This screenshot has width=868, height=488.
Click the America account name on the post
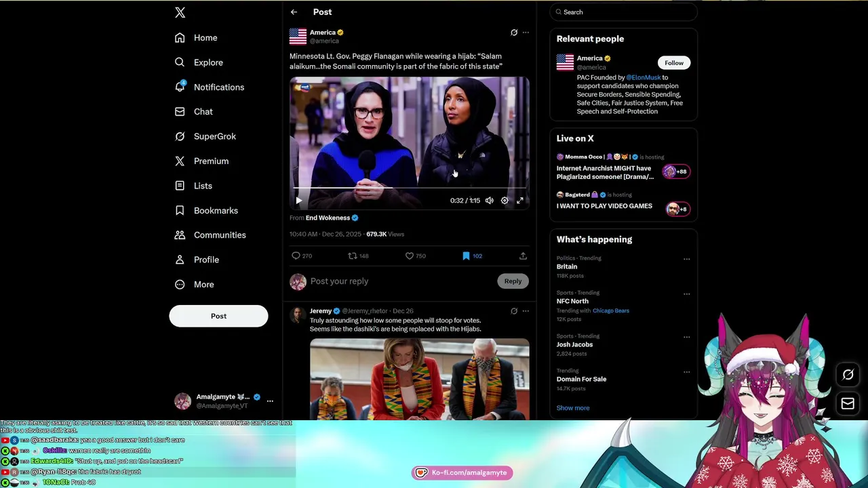(x=322, y=33)
